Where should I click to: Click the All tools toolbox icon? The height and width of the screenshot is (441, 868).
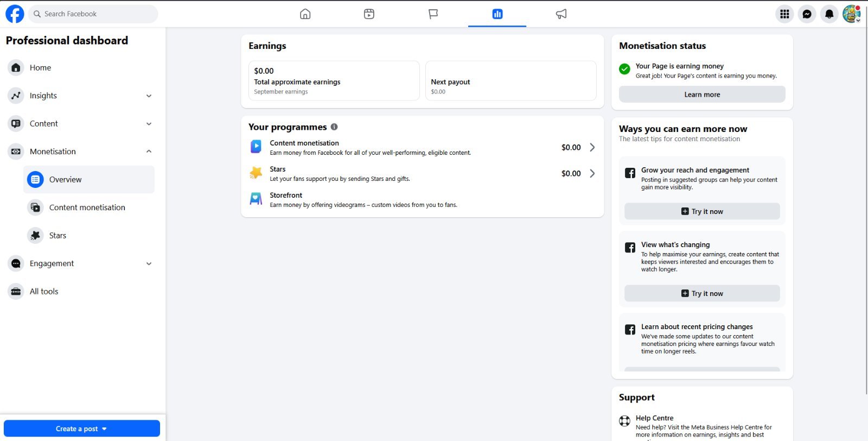point(16,291)
